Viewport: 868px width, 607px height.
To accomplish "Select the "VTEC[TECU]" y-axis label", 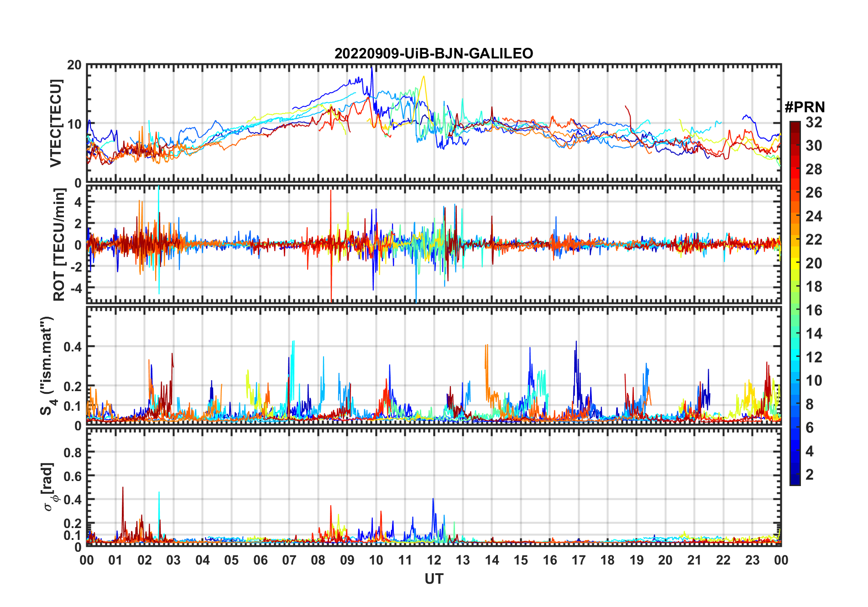I will [x=56, y=123].
